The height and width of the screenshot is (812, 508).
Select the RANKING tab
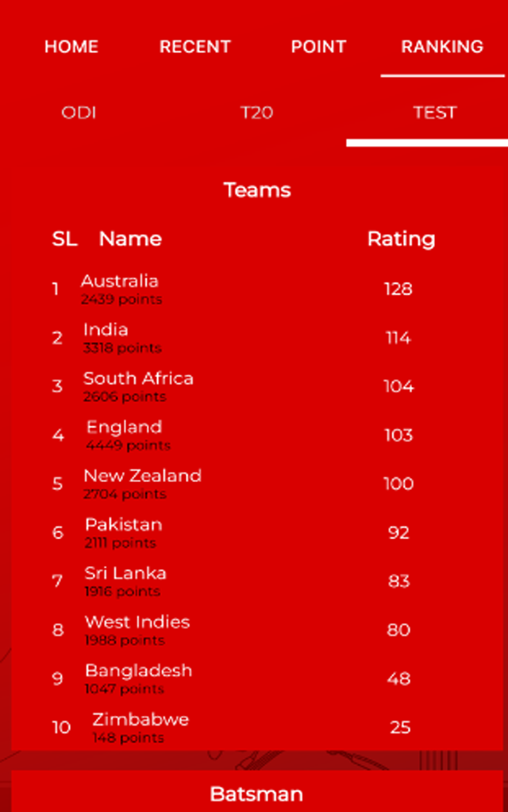point(442,47)
